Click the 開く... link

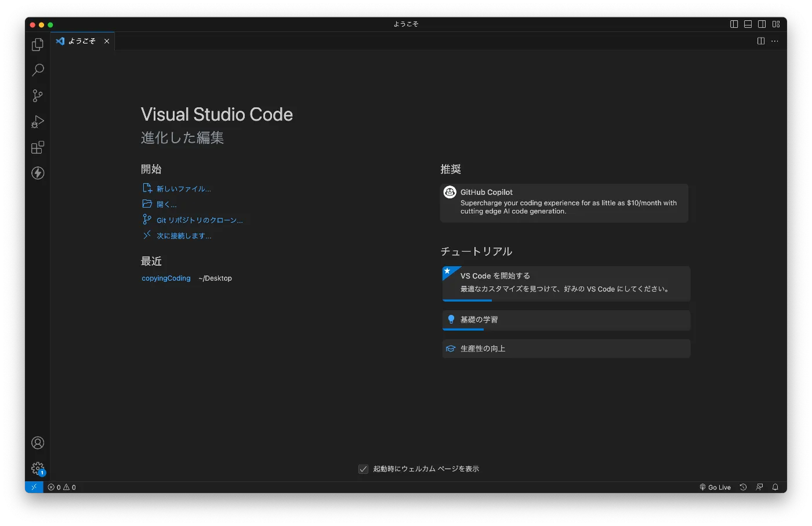pyautogui.click(x=167, y=205)
